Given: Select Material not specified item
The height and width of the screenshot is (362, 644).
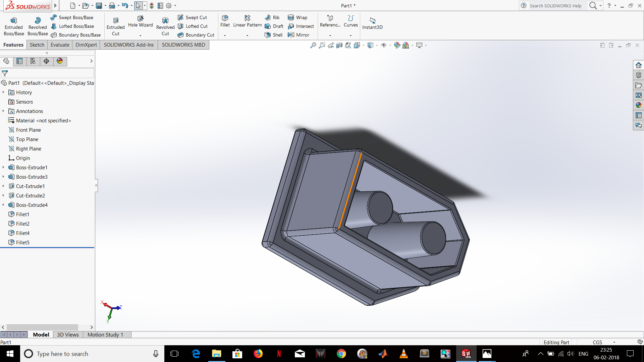Looking at the screenshot, I should click(44, 120).
